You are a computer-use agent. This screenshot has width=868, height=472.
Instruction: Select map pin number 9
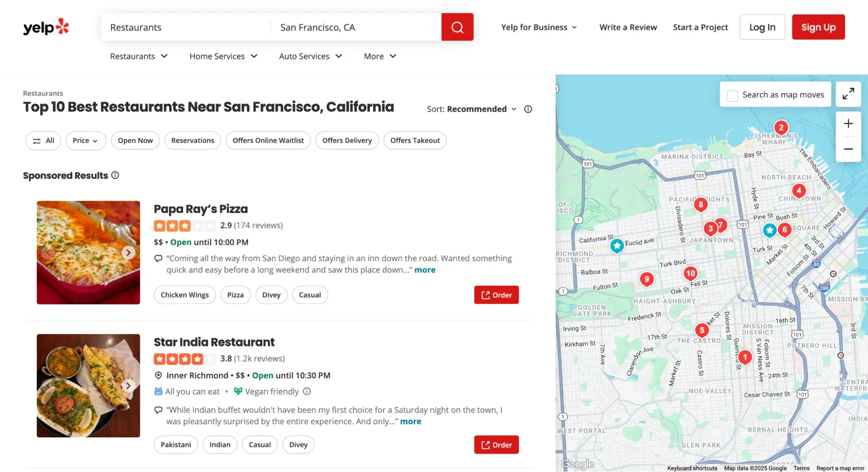[647, 279]
